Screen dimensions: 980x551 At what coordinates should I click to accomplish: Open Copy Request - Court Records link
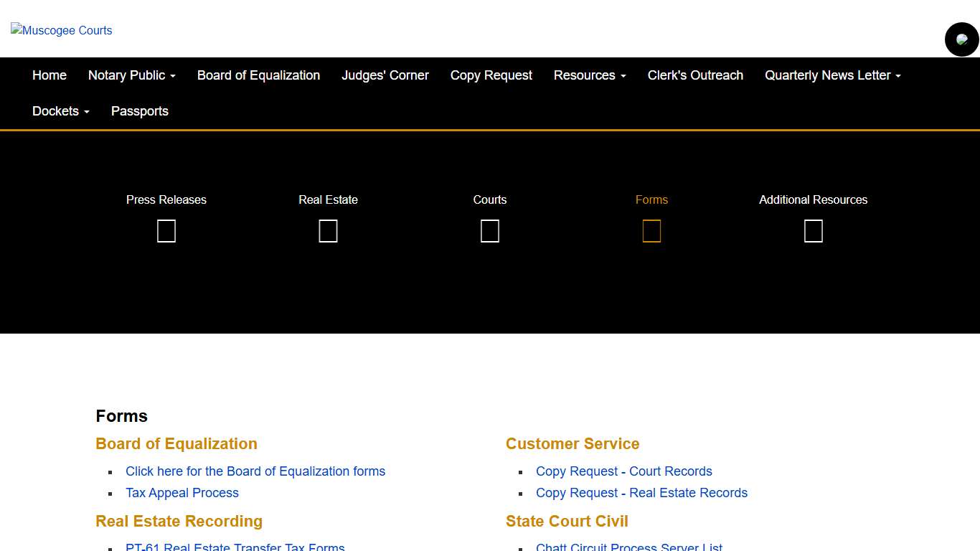point(624,471)
